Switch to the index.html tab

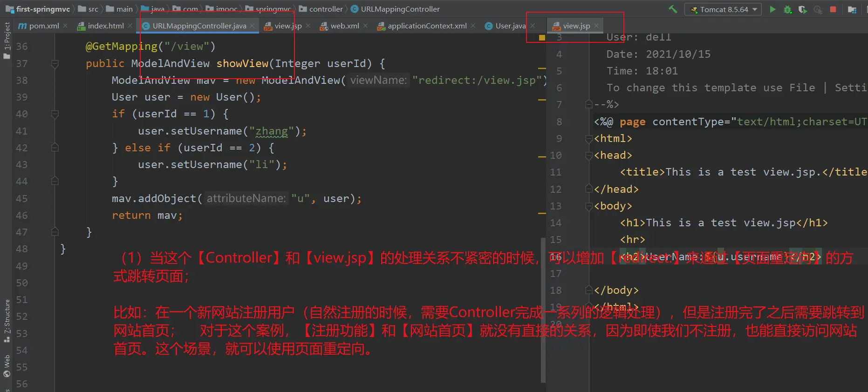(106, 26)
